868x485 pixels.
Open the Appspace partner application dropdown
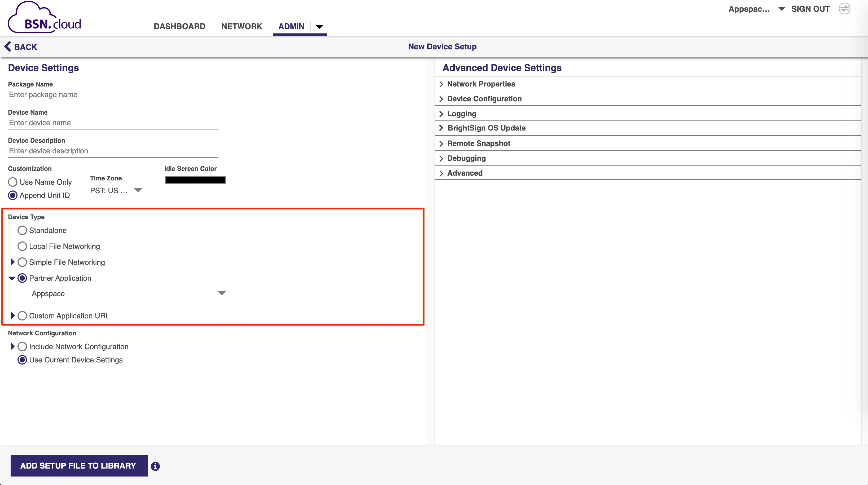(129, 293)
